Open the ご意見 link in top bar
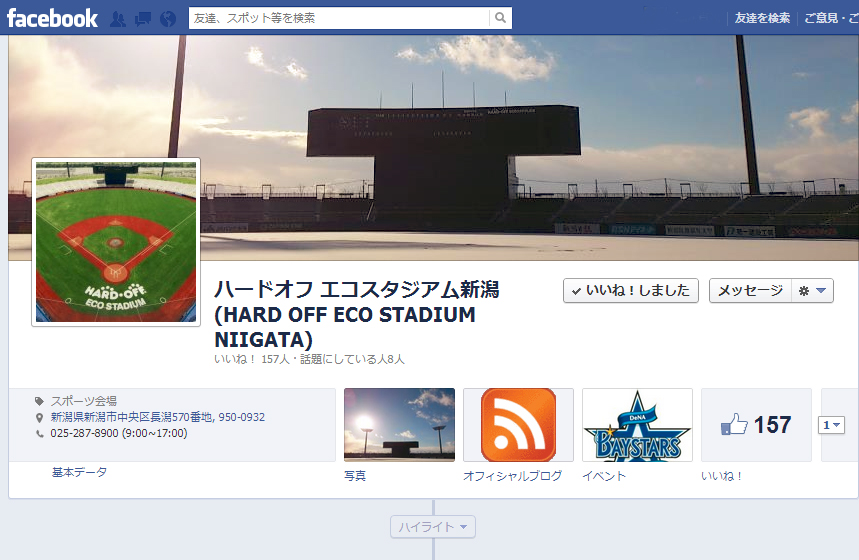This screenshot has height=560, width=859. pyautogui.click(x=831, y=18)
